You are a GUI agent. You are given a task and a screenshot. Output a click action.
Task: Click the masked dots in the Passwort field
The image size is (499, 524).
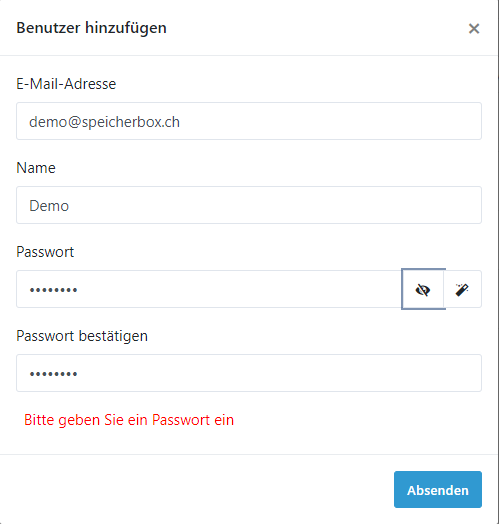coord(53,290)
